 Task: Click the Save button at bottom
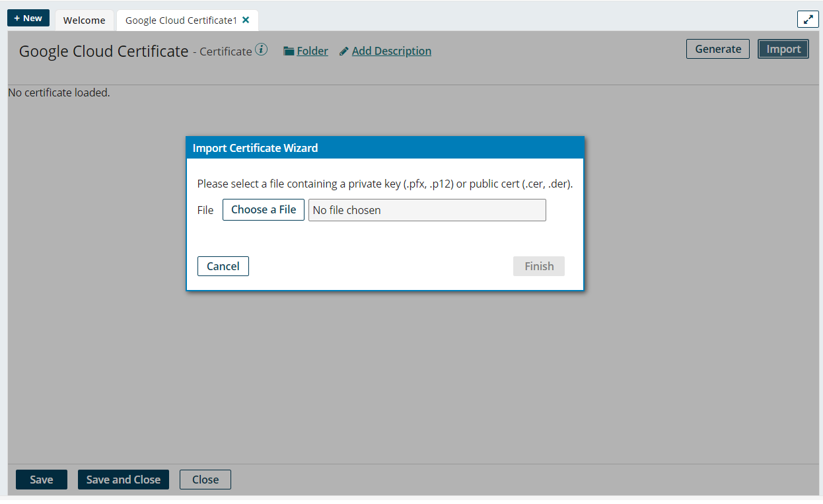pyautogui.click(x=41, y=480)
